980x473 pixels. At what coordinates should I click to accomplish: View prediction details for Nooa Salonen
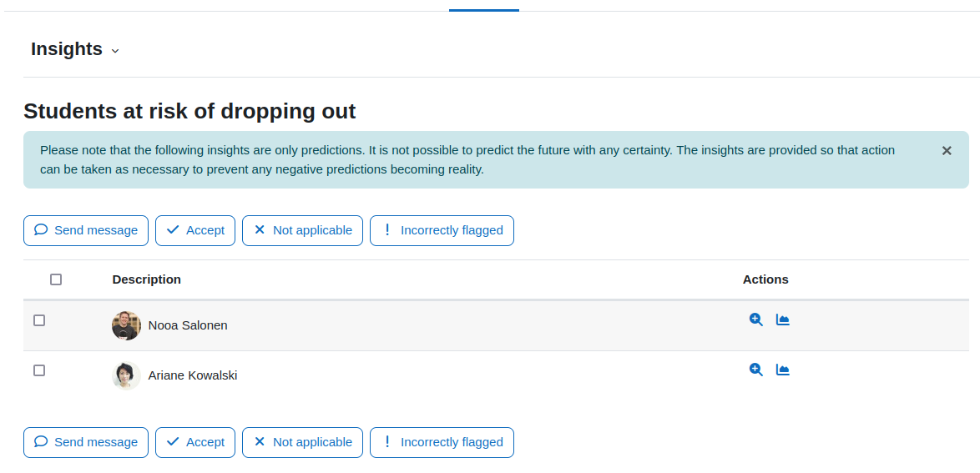[x=756, y=320]
